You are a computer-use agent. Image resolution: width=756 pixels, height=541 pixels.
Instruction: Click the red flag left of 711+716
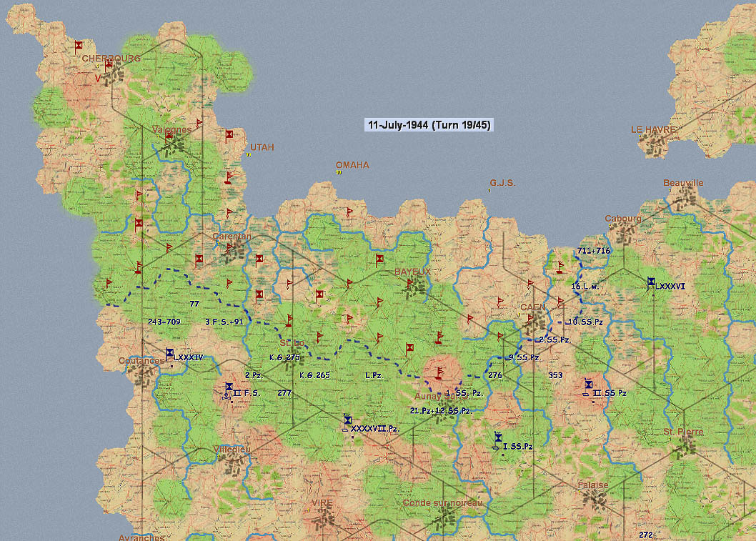[x=559, y=267]
